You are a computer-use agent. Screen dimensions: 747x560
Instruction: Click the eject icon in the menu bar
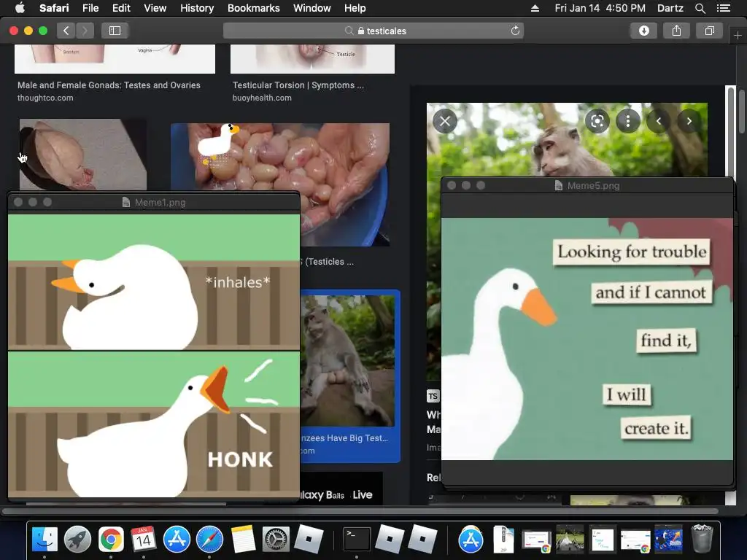coord(535,8)
